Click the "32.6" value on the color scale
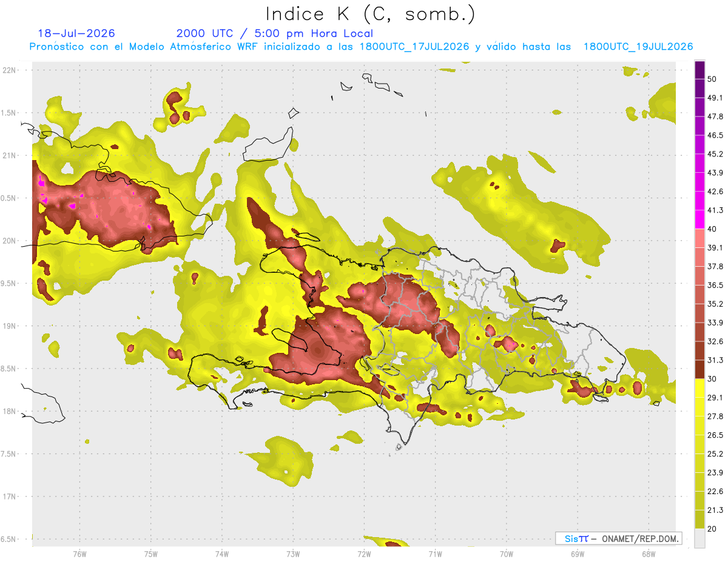 click(x=716, y=341)
